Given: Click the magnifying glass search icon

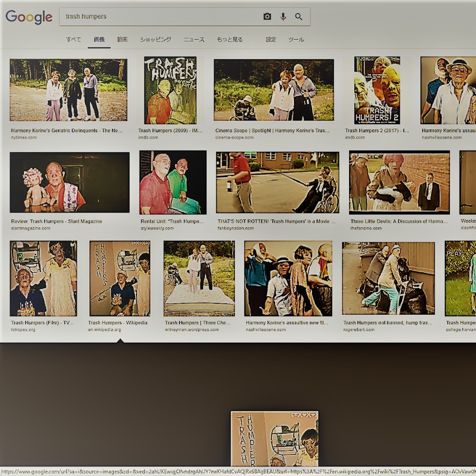Looking at the screenshot, I should click(x=299, y=17).
